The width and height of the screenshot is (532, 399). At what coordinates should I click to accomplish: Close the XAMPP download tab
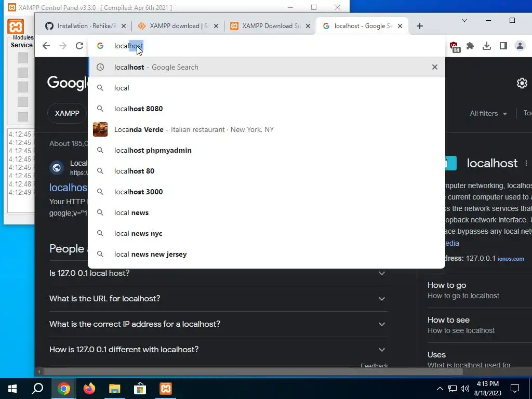216,26
